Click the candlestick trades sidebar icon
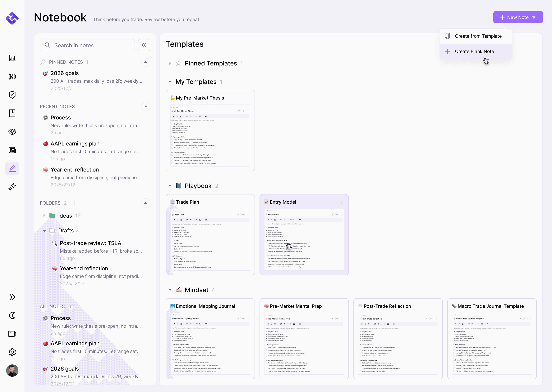This screenshot has height=392, width=552. pyautogui.click(x=12, y=77)
